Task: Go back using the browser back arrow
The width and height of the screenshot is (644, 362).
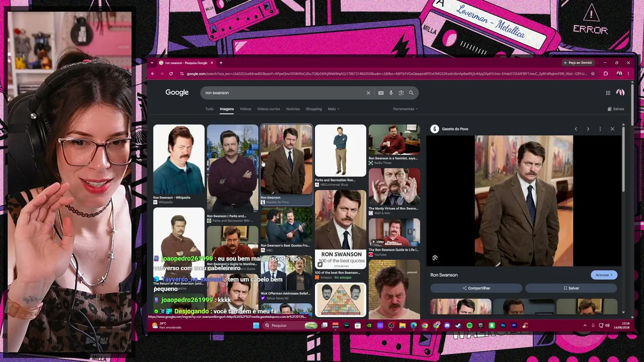Action: click(x=153, y=73)
